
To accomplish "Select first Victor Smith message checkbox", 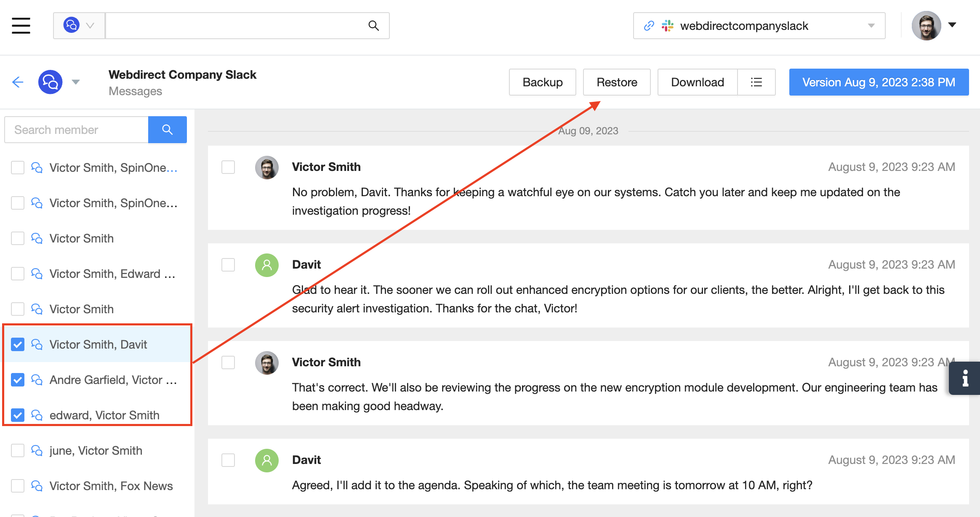I will [228, 167].
